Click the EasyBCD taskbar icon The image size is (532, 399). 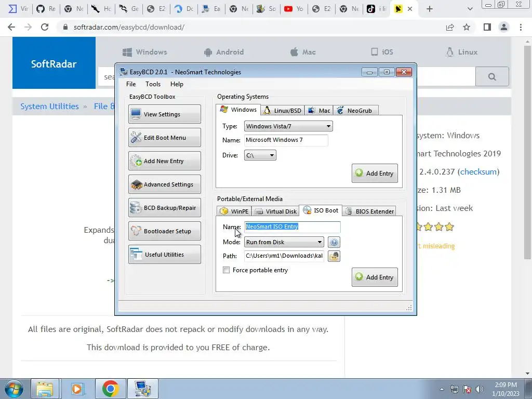(x=143, y=389)
